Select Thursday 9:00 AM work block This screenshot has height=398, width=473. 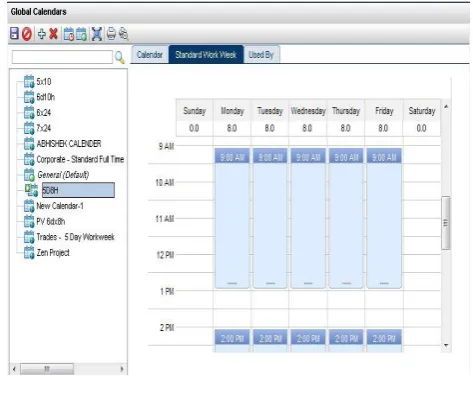tap(346, 218)
